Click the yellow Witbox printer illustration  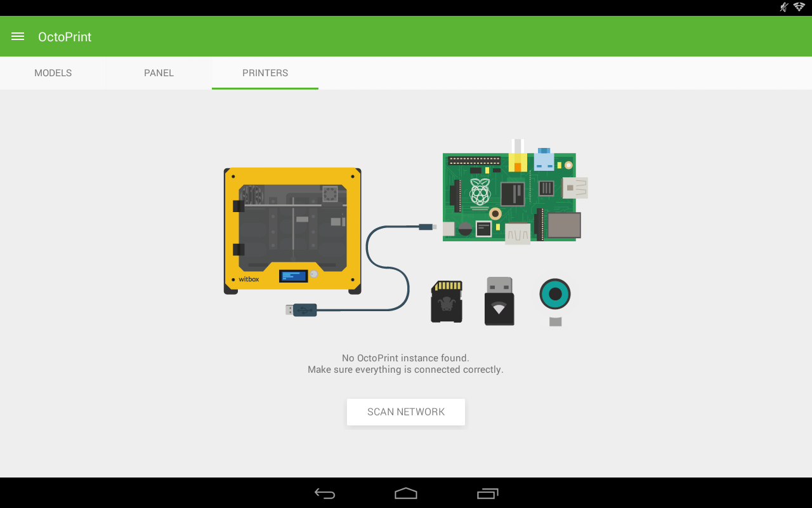click(292, 231)
